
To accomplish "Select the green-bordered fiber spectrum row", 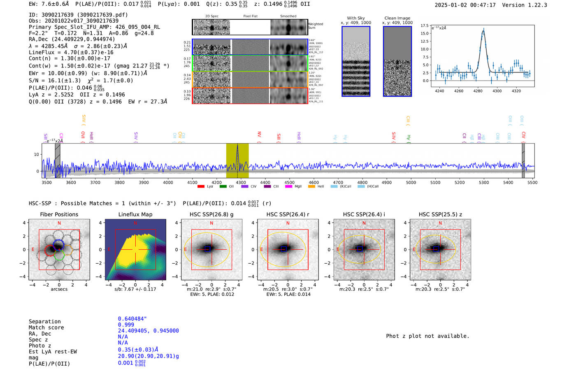I will point(250,63).
